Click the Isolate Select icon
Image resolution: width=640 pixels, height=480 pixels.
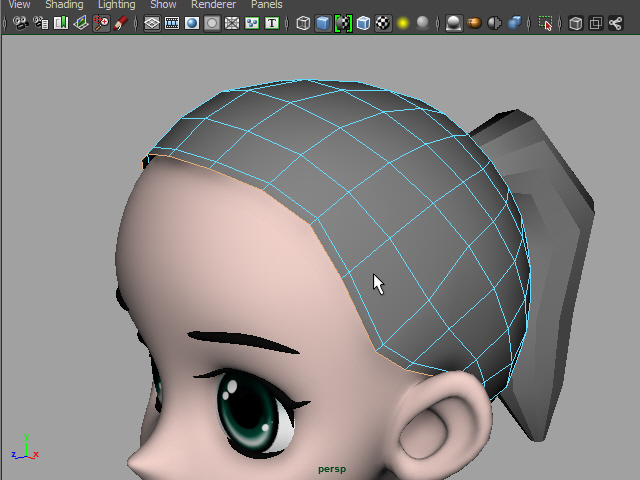tap(545, 23)
